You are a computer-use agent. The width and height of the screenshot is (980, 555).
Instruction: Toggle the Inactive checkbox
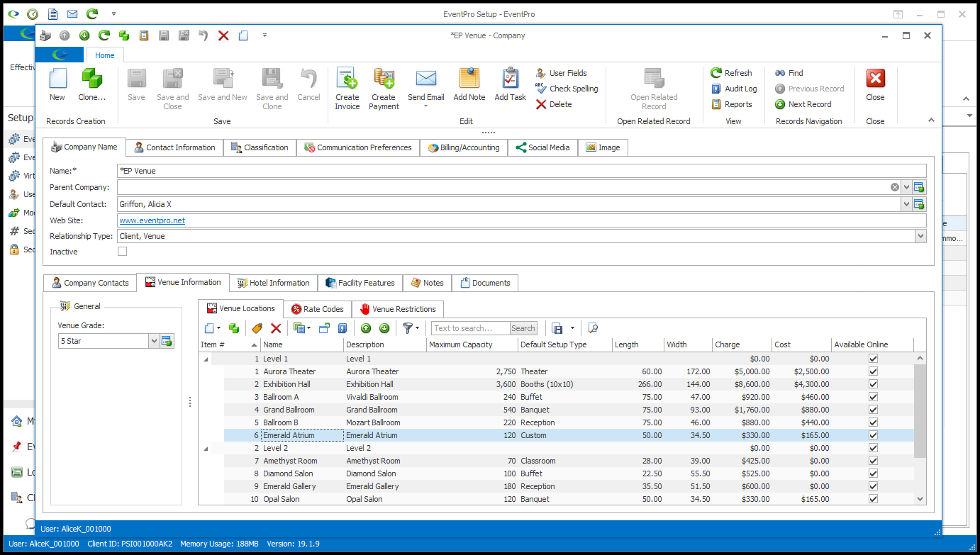(122, 252)
